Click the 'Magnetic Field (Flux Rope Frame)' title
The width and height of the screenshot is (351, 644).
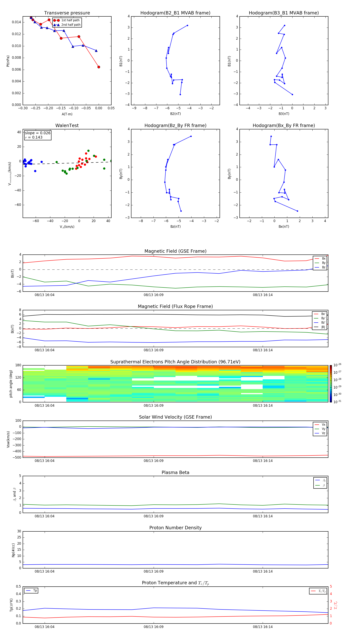tap(175, 307)
